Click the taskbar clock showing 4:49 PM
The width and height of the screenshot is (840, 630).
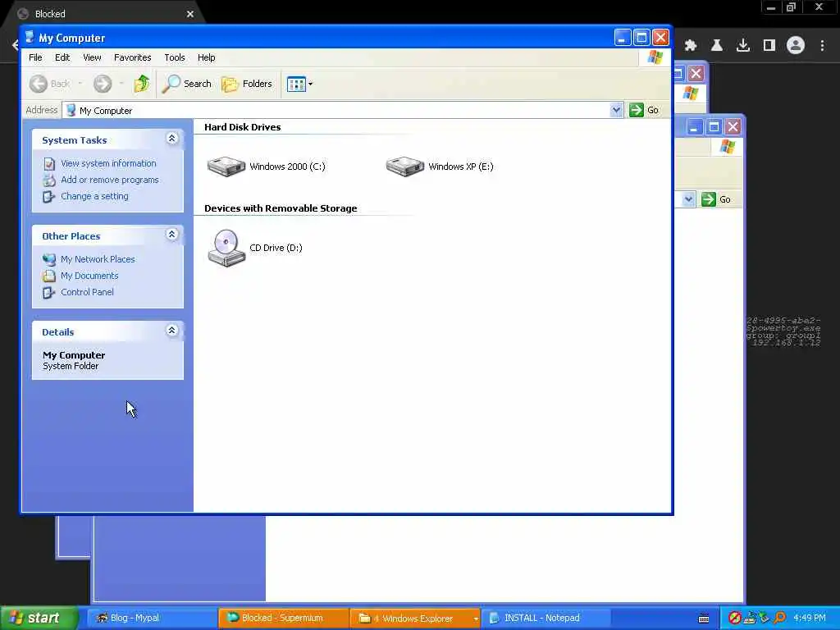810,618
